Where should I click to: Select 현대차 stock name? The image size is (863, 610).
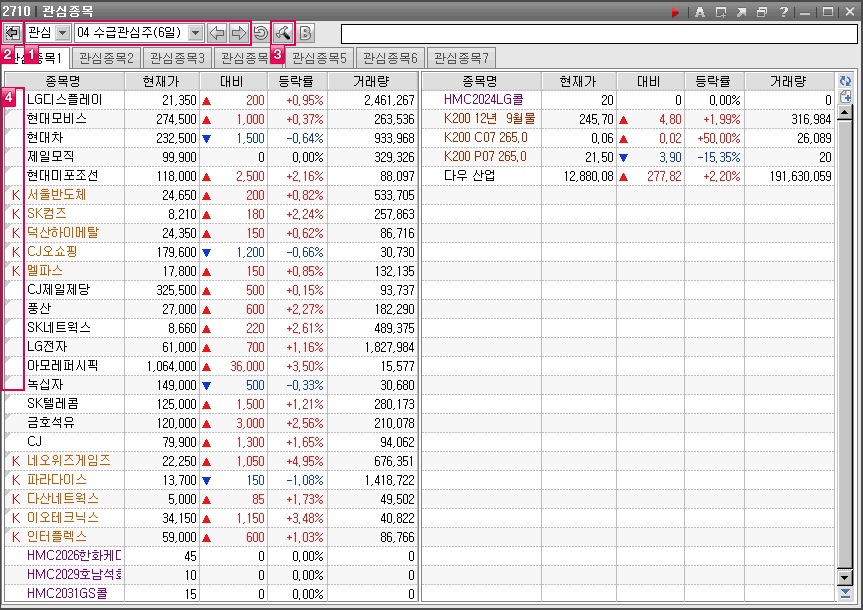(x=45, y=138)
